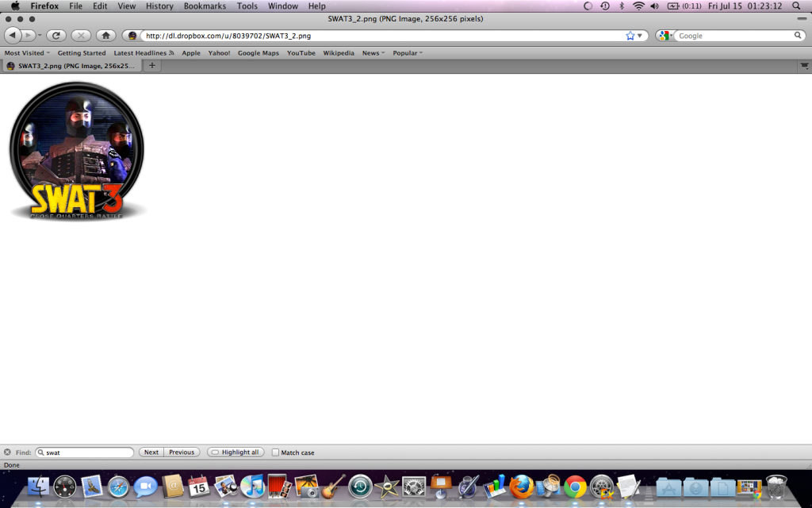Open the location bar history dropdown arrow
This screenshot has height=508, width=812.
[x=640, y=36]
